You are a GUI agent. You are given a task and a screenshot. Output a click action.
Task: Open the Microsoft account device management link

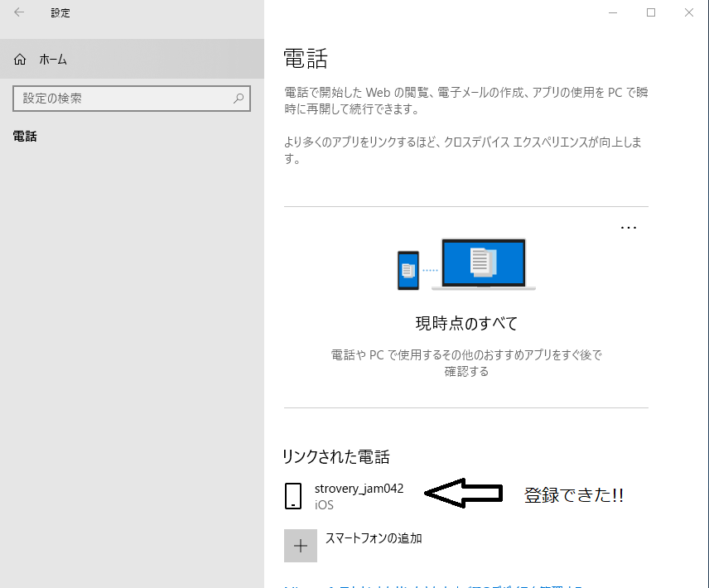click(433, 586)
